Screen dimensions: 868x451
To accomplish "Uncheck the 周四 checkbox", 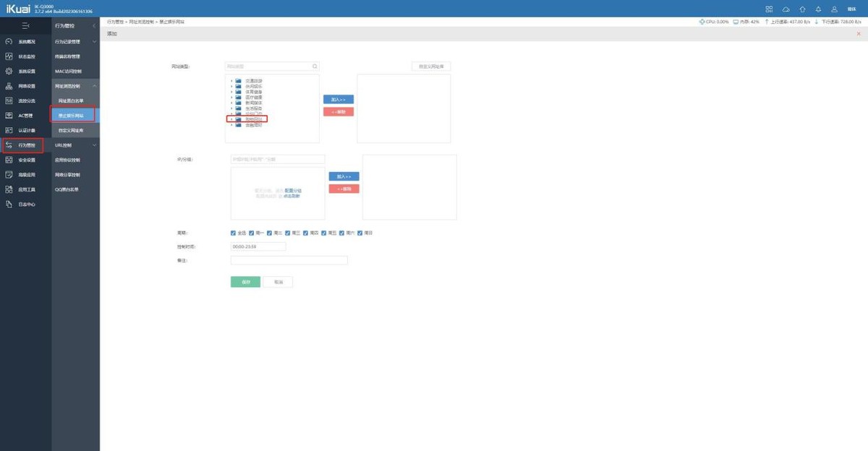I will [x=305, y=233].
